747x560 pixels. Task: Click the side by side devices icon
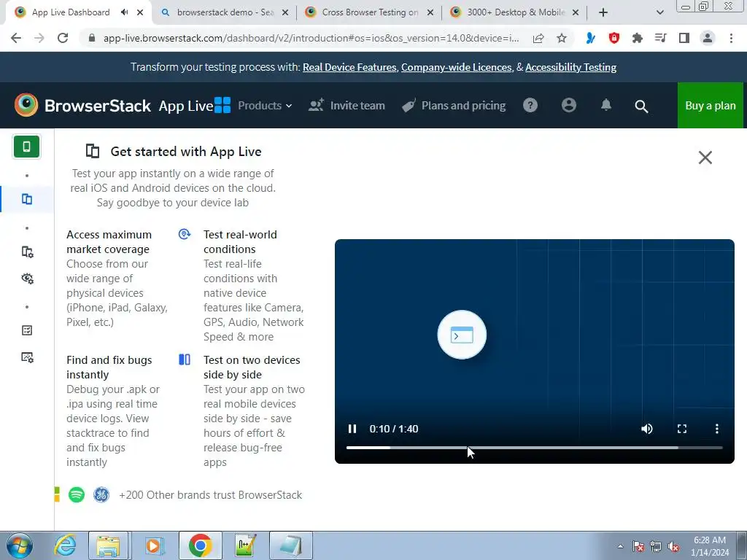[185, 359]
